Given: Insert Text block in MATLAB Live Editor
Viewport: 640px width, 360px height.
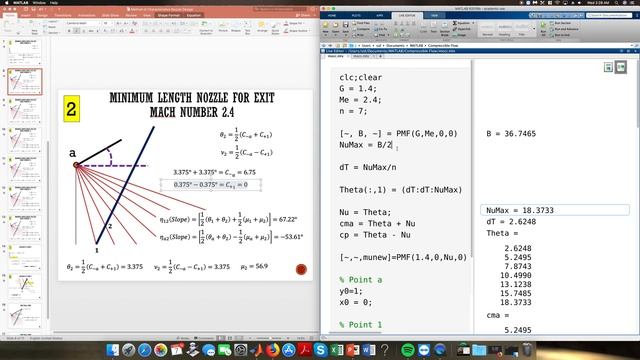Looking at the screenshot, I should tap(433, 28).
